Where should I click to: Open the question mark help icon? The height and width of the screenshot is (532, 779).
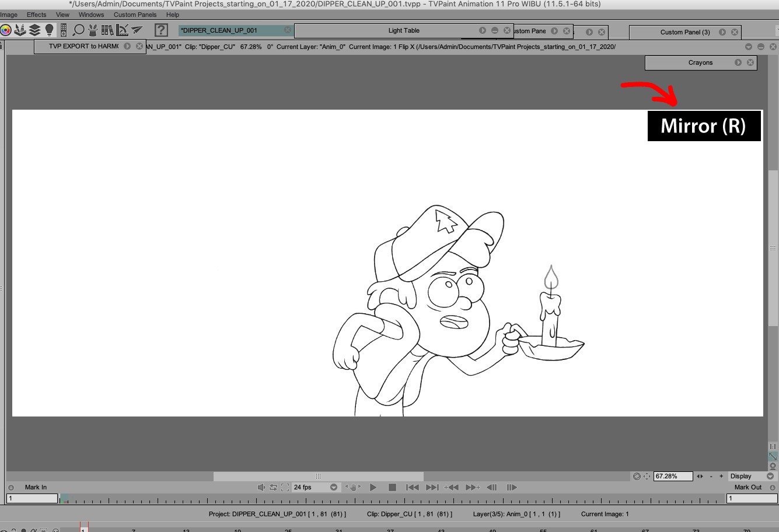click(x=161, y=30)
